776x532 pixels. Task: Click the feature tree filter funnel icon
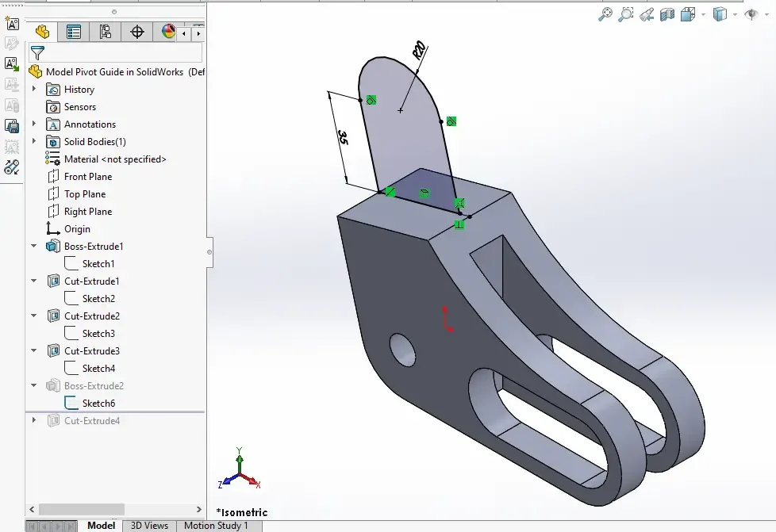pos(37,52)
